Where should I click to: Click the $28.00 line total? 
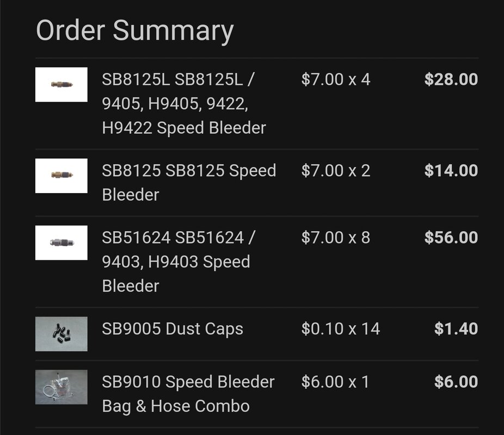[x=451, y=79]
